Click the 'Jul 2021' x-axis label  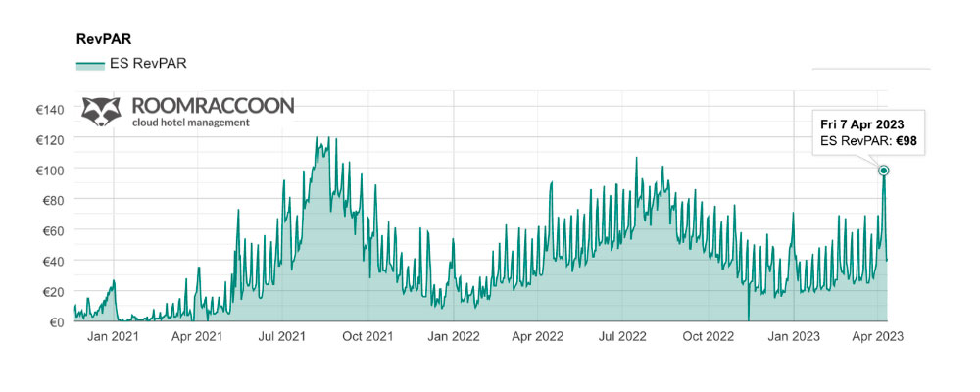(x=282, y=336)
